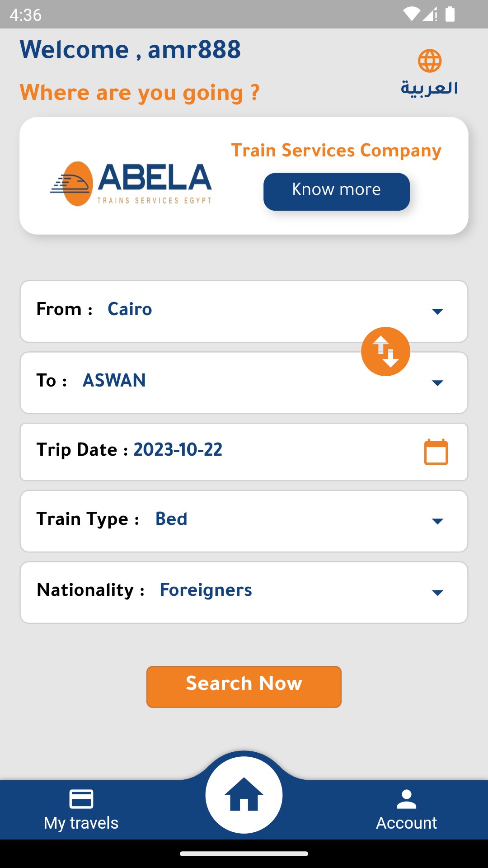Expand the From station dropdown arrow
488x868 pixels.
pos(437,311)
